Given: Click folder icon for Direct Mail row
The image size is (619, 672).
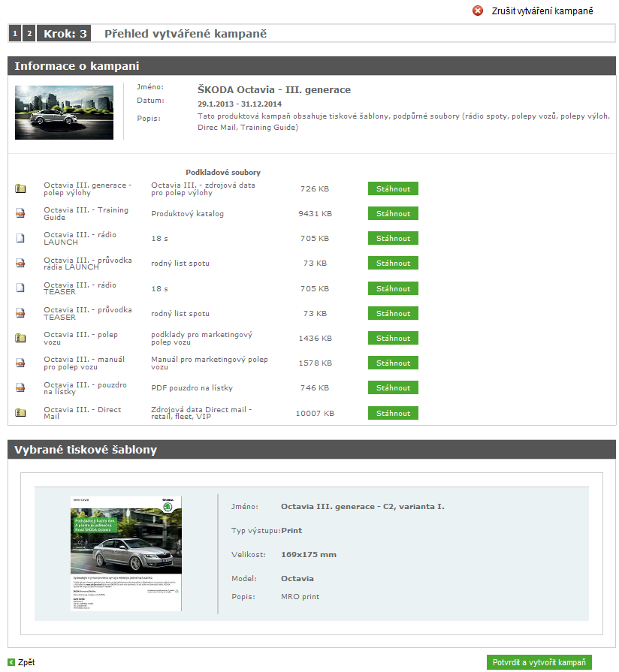Looking at the screenshot, I should 20,413.
